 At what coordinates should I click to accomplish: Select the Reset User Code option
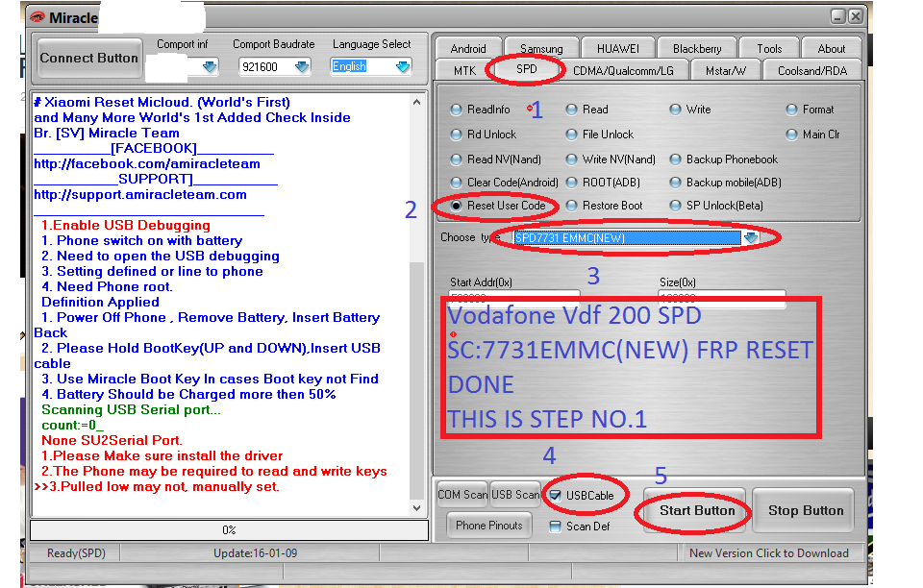tap(457, 206)
